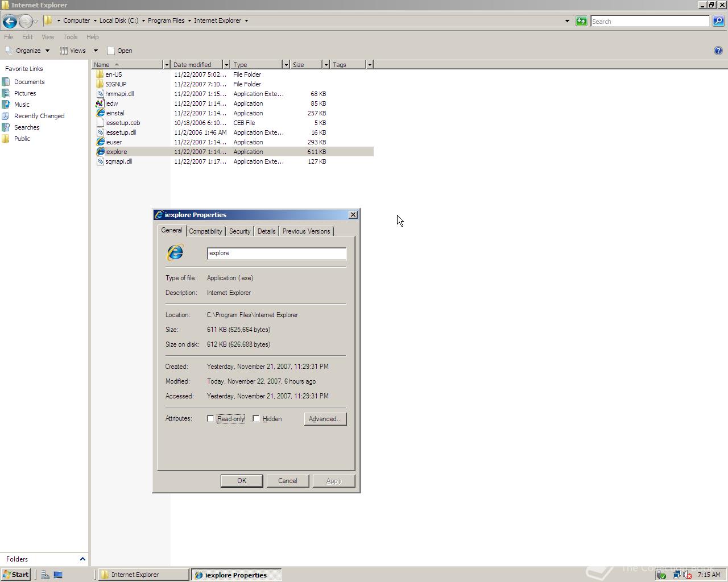Open the recent pages dropdown arrow
The width and height of the screenshot is (728, 582).
(x=36, y=22)
